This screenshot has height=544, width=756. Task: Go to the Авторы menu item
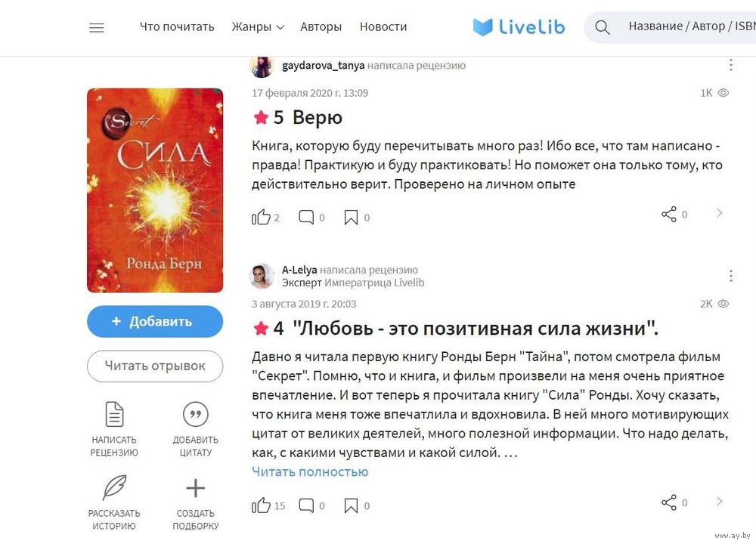(321, 27)
